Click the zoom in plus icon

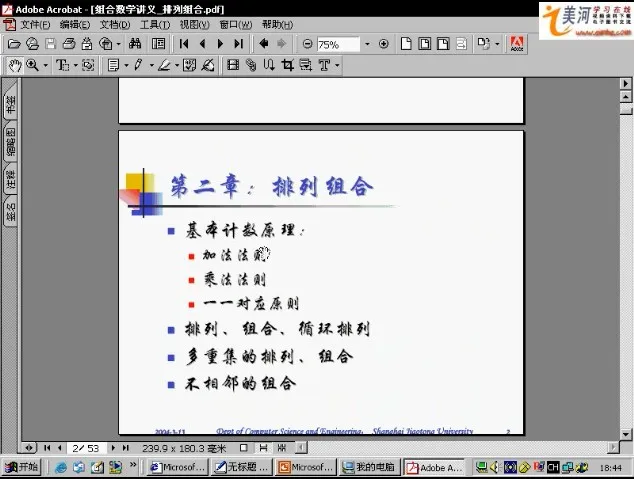pyautogui.click(x=383, y=44)
